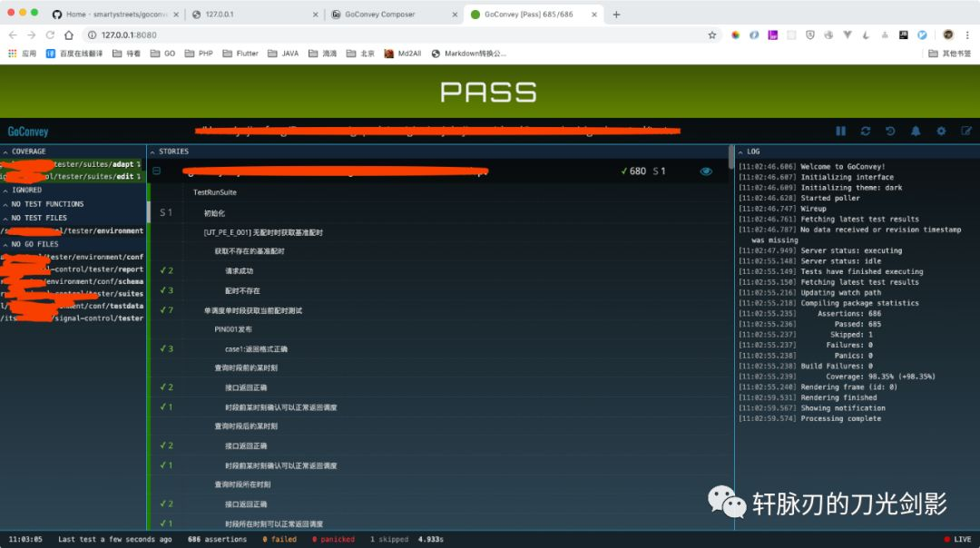980x548 pixels.
Task: Toggle the notifications bell icon
Action: pyautogui.click(x=916, y=132)
